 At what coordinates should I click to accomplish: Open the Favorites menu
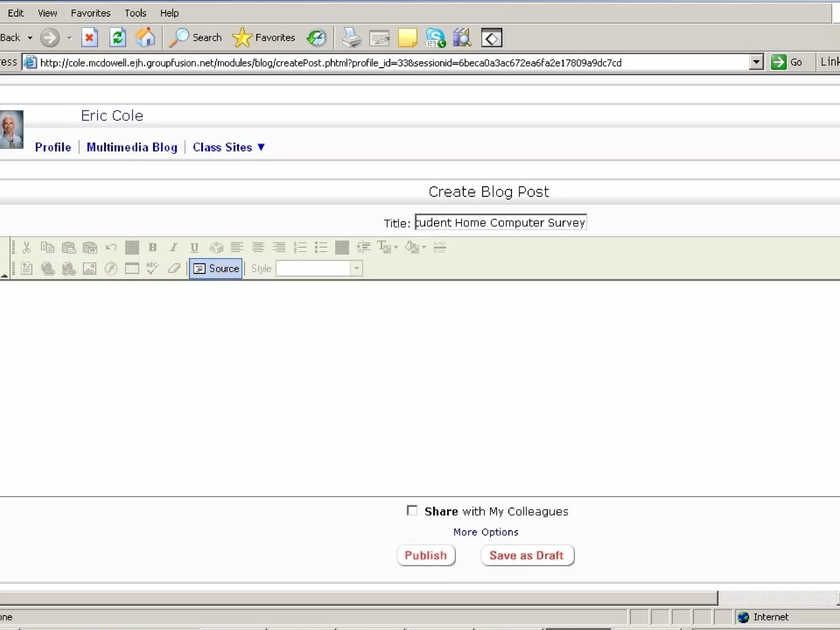click(90, 13)
